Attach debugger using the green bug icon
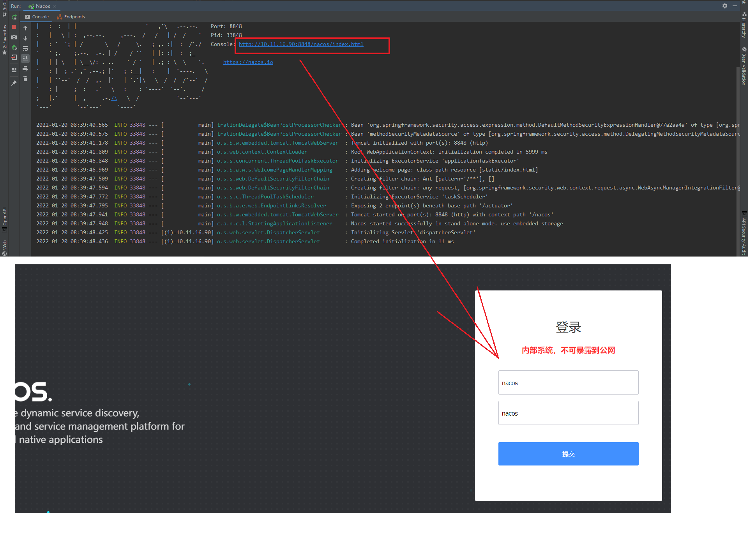This screenshot has height=538, width=756. click(14, 48)
